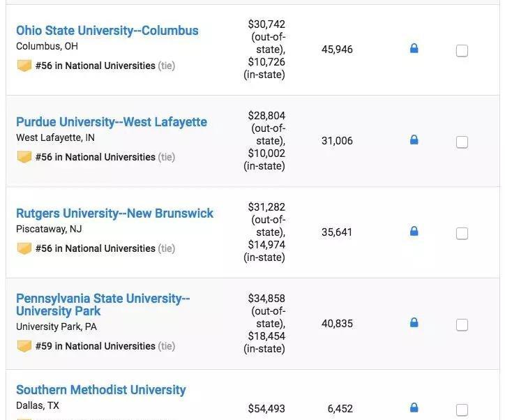Screen dimensions: 505x420
Task: Click the lock icon in Purdue University row
Action: (414, 140)
